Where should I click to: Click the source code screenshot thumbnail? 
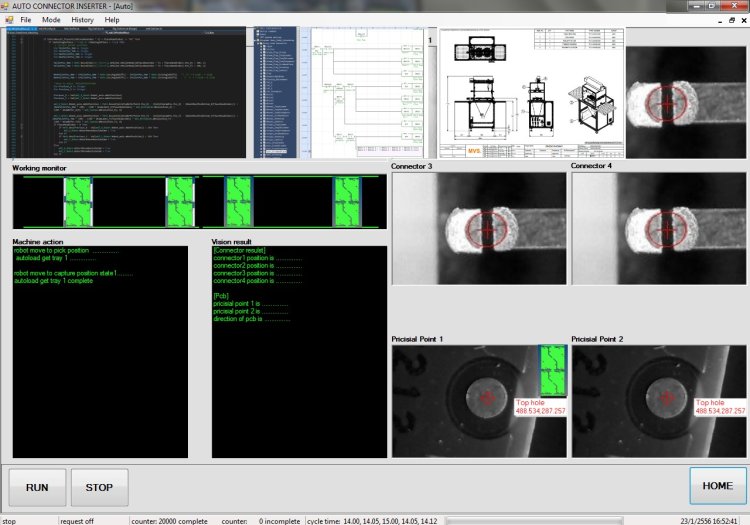tap(126, 92)
